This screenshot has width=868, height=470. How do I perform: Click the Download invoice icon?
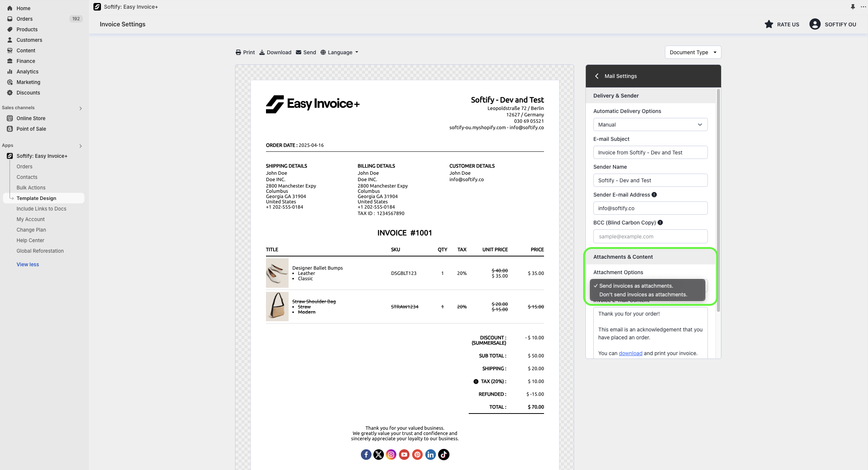[x=262, y=52]
